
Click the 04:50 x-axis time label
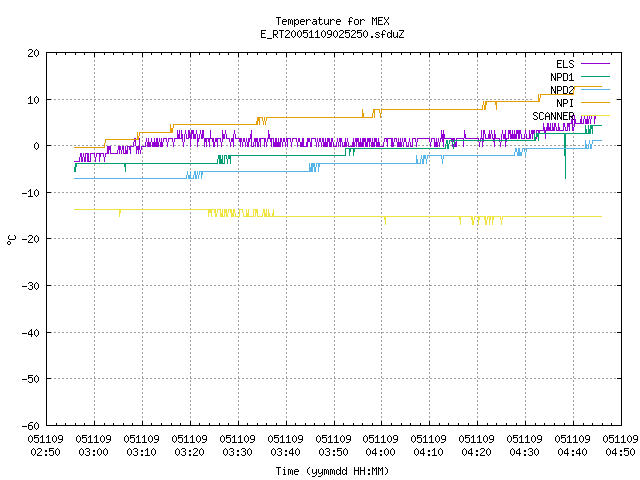(x=620, y=452)
